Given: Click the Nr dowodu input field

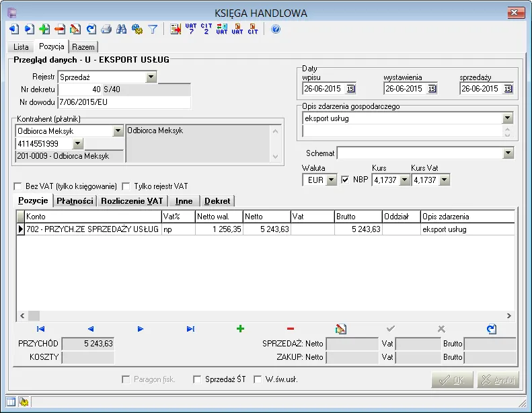Looking at the screenshot, I should point(124,102).
